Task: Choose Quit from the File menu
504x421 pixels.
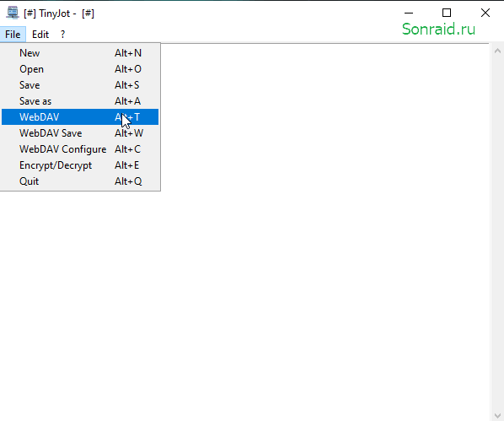Action: point(80,181)
